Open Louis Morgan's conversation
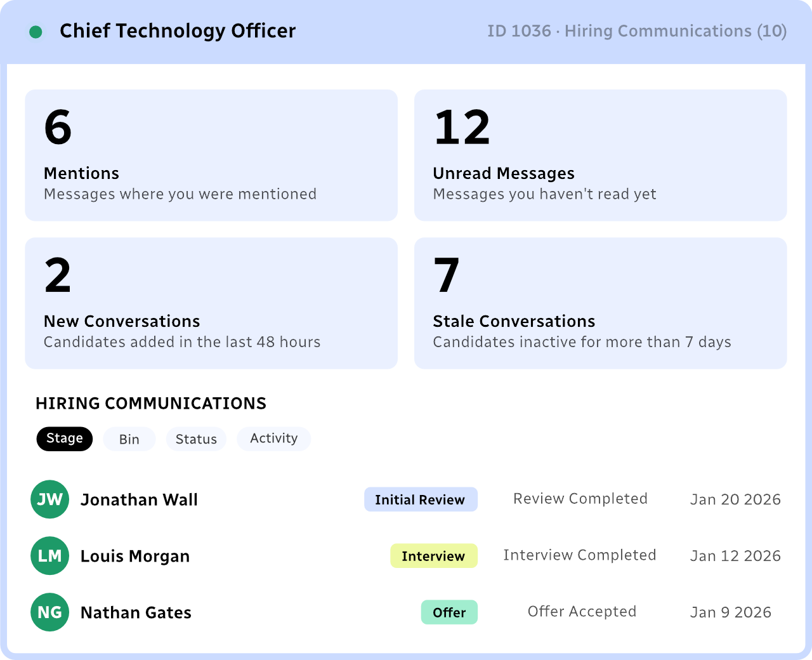 (x=406, y=556)
